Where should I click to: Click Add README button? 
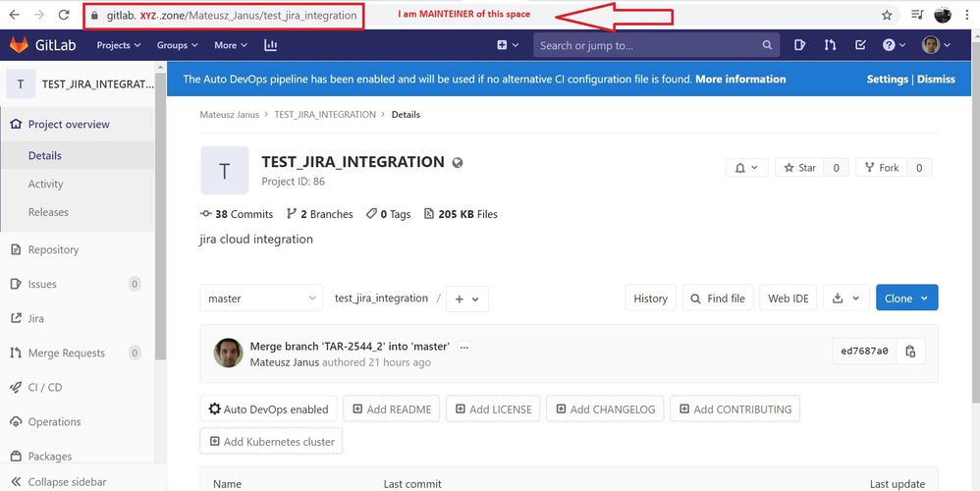pyautogui.click(x=391, y=409)
